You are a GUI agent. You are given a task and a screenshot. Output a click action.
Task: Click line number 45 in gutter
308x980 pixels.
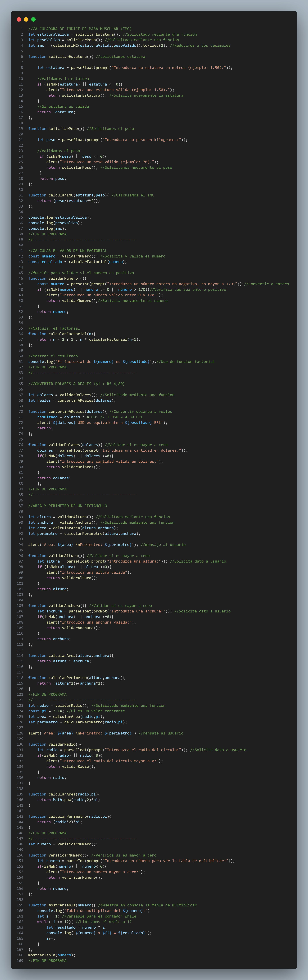pos(21,273)
